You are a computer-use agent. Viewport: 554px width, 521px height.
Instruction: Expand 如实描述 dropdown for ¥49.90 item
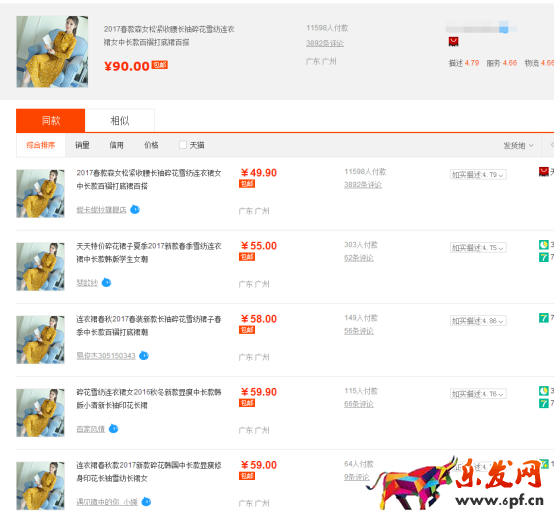[478, 175]
